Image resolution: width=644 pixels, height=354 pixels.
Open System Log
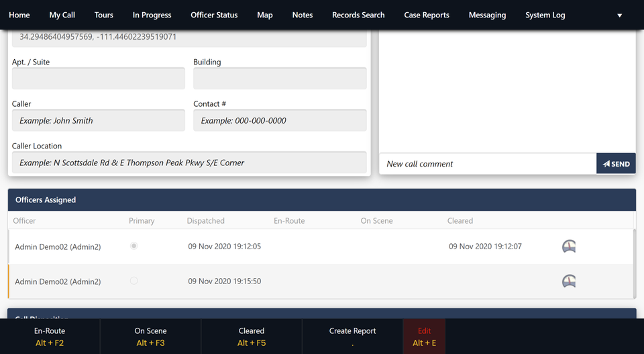[x=545, y=15]
